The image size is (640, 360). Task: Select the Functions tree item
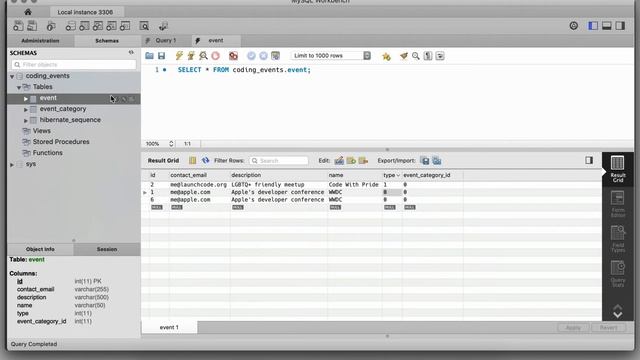click(x=47, y=153)
